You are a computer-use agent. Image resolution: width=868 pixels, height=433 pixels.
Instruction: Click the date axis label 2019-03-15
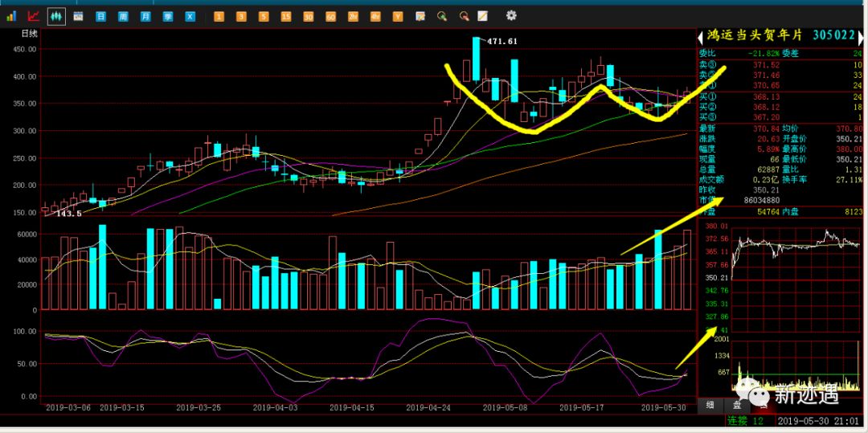pyautogui.click(x=122, y=407)
